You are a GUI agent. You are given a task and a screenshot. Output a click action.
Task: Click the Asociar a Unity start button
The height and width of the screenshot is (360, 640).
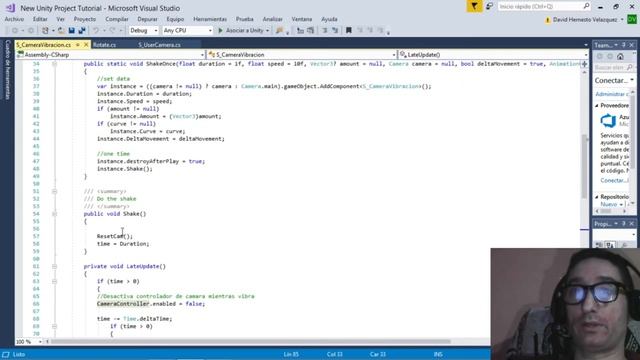coord(240,31)
